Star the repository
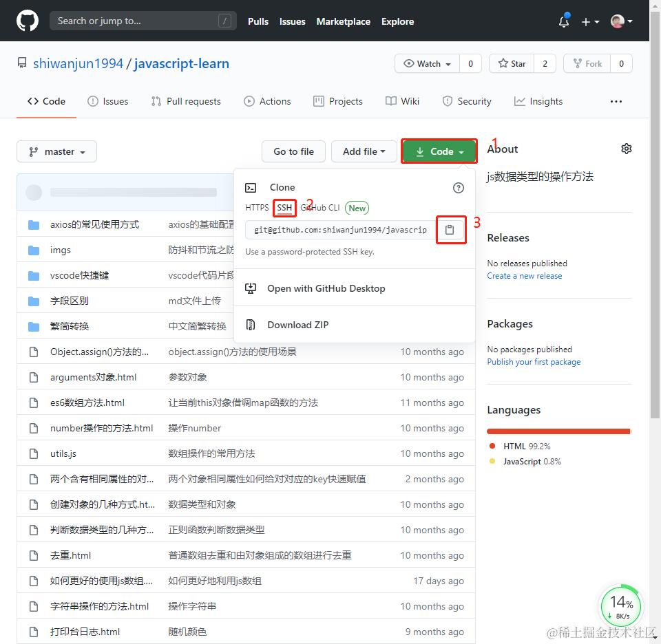This screenshot has height=644, width=661. click(x=512, y=63)
